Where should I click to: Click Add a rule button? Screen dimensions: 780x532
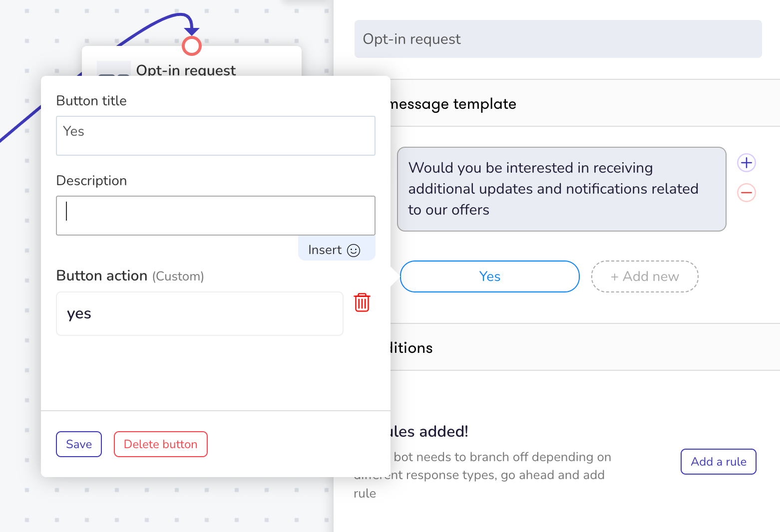[x=719, y=462]
